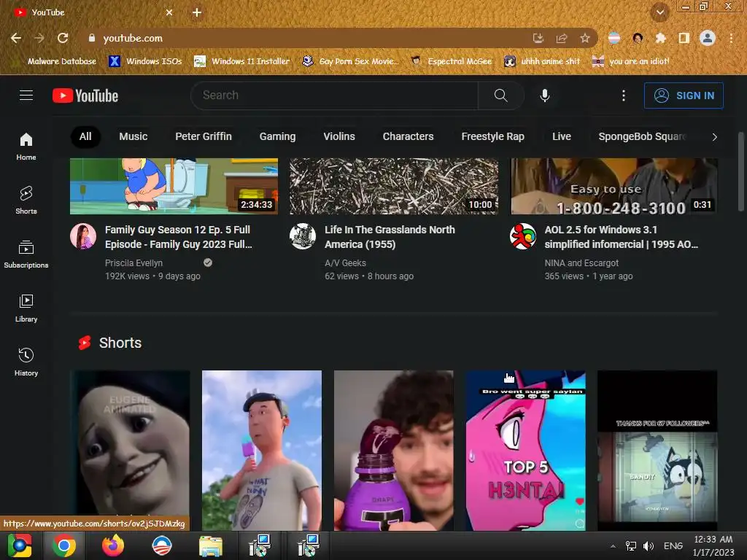The image size is (747, 560).
Task: Go forward with browser forward arrow
Action: (39, 38)
